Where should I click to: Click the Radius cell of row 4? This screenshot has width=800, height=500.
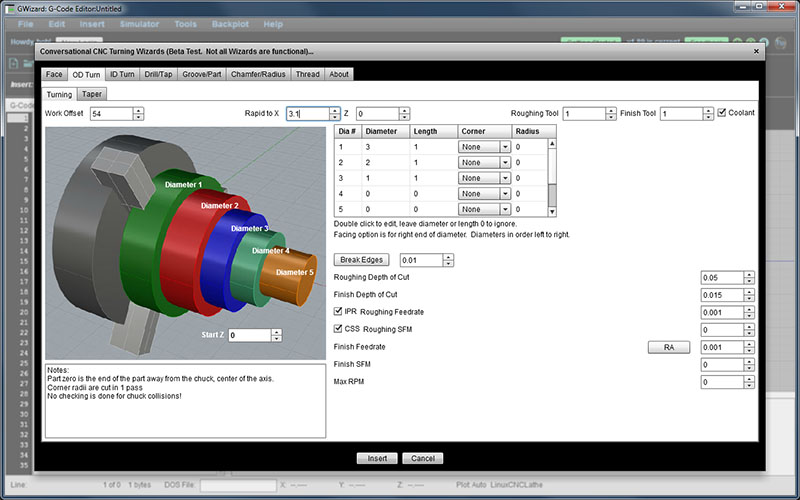(530, 194)
